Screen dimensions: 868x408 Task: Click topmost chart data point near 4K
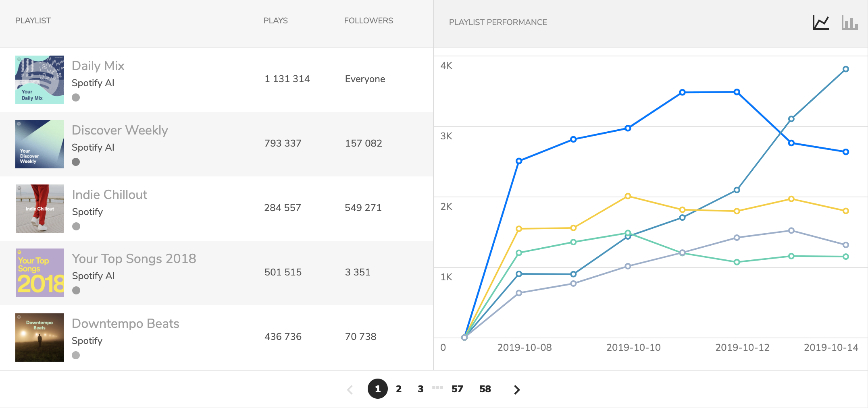tap(846, 69)
